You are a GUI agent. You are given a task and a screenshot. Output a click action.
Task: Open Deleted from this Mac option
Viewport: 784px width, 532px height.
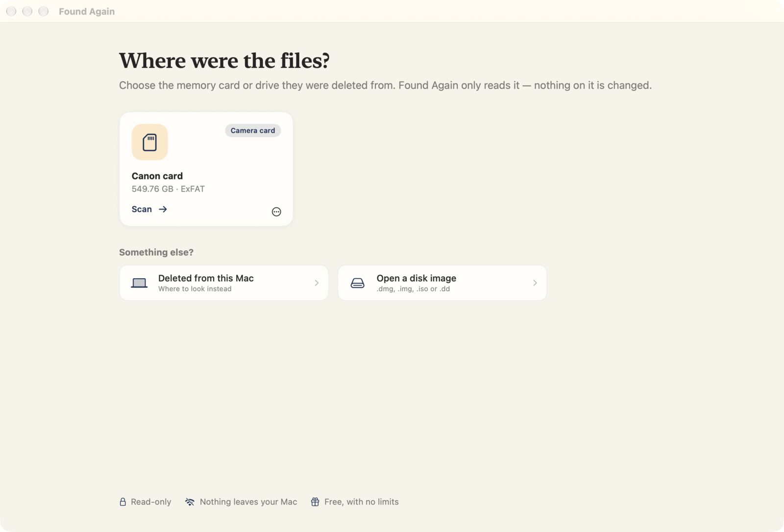[224, 283]
